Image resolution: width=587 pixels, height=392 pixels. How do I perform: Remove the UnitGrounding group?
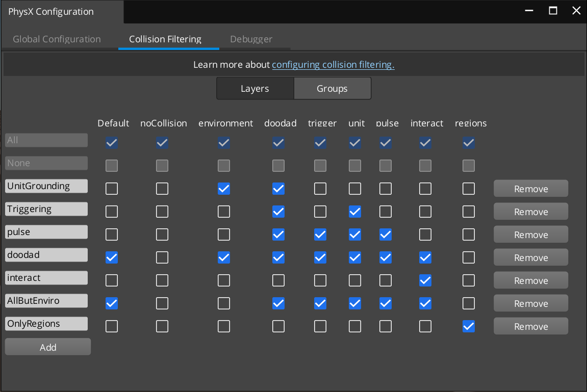point(530,189)
